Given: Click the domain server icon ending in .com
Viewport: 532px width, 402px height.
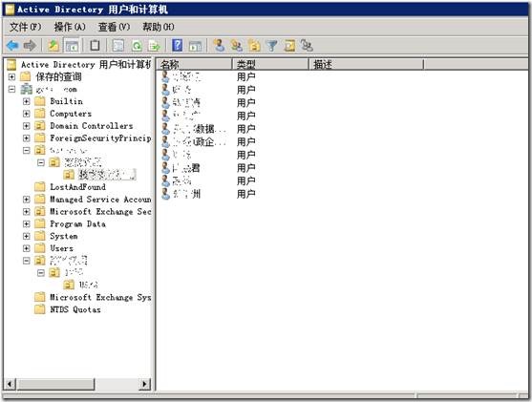Looking at the screenshot, I should 27,89.
